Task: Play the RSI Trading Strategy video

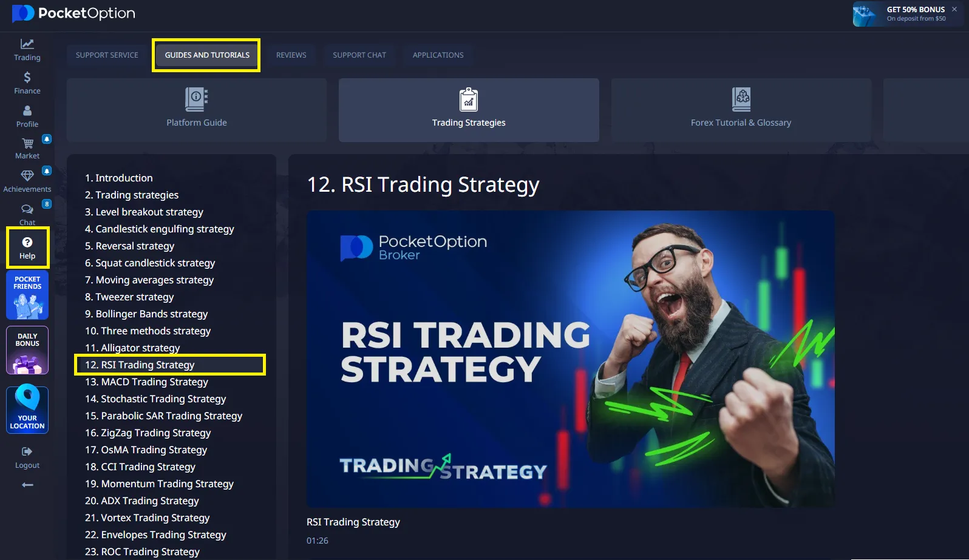Action: point(571,359)
